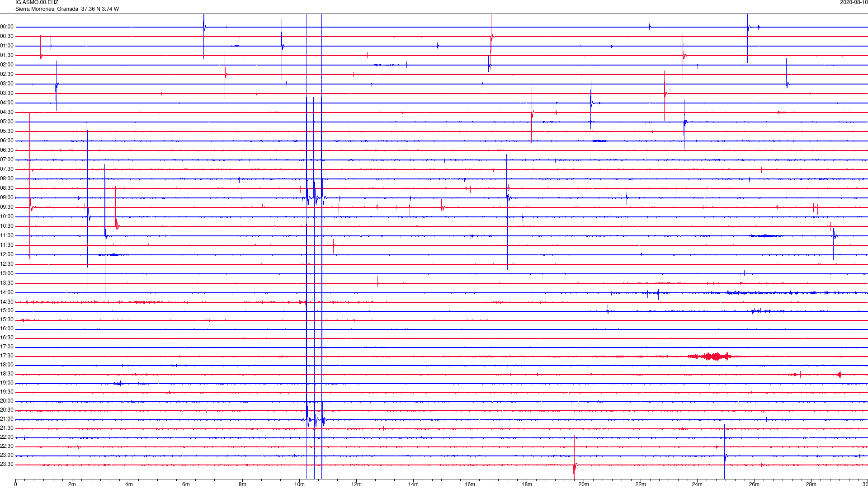Select the 23:30 time row label
The height and width of the screenshot is (488, 868).
7,465
